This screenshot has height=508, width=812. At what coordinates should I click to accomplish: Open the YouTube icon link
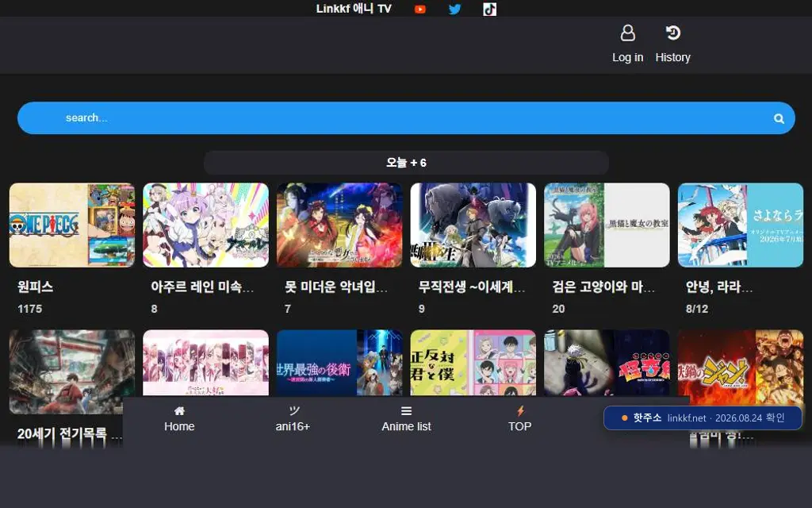[420, 10]
